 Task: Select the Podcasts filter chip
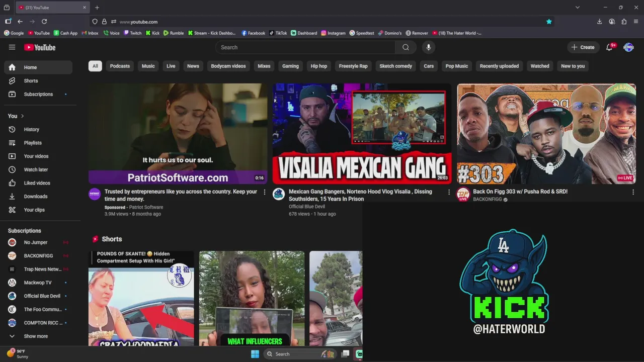point(120,66)
